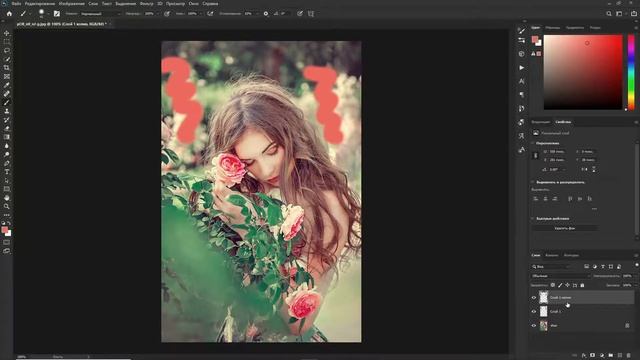Select the Eraser tool

pyautogui.click(x=7, y=128)
